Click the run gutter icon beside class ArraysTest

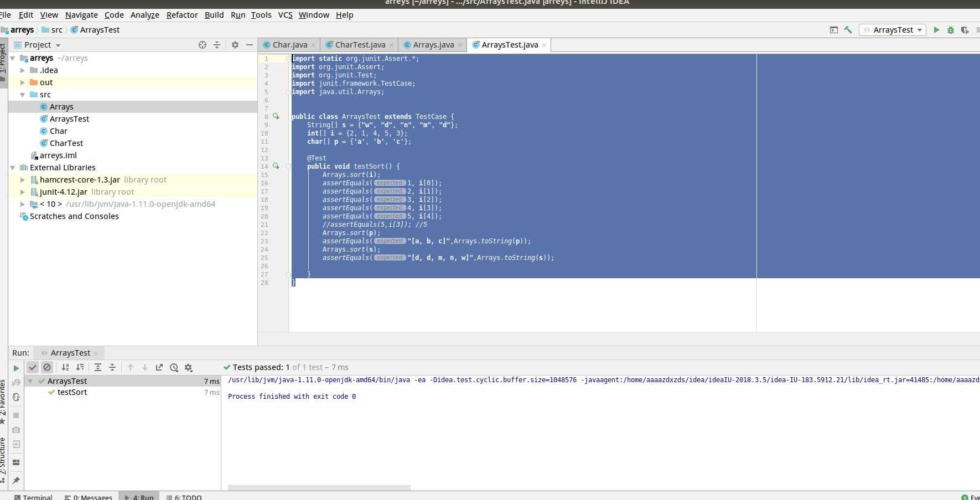[276, 117]
